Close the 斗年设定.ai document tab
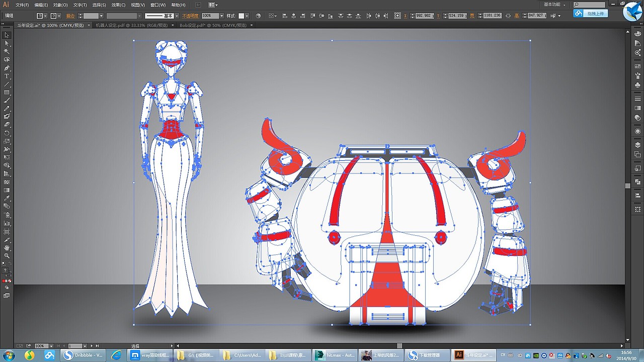 (x=89, y=25)
